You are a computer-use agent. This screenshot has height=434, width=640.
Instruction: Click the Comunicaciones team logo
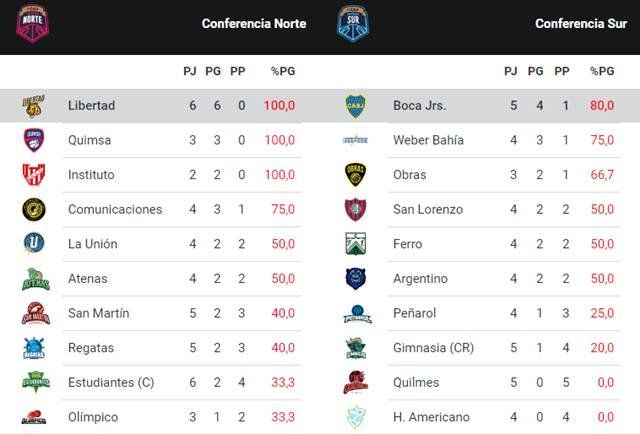pos(33,209)
